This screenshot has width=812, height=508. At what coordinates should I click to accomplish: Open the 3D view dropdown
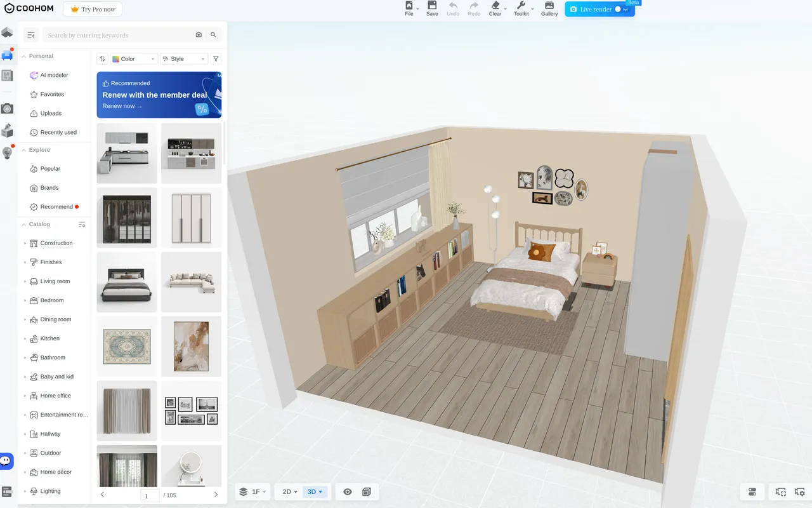click(x=315, y=491)
